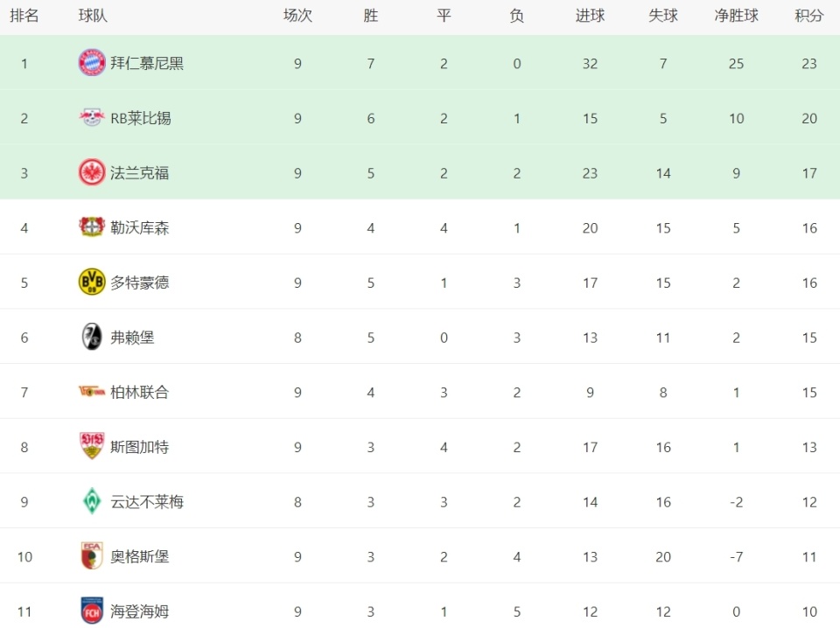
Task: Click the Werder Bremen green diamond logo
Action: [92, 501]
